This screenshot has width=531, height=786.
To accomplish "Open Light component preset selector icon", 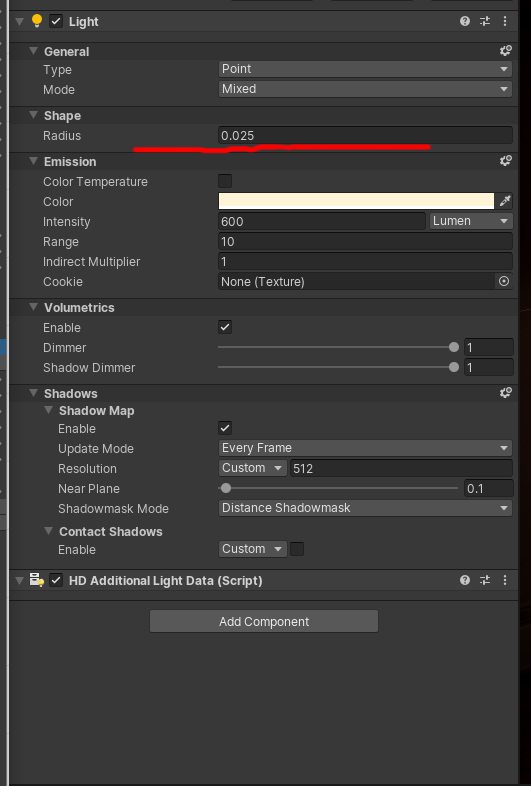I will pyautogui.click(x=485, y=21).
